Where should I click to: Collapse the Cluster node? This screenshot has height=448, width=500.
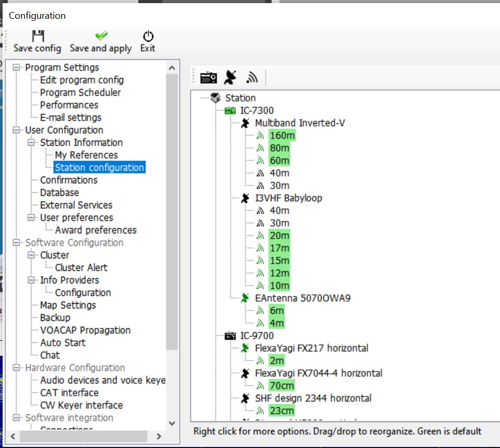click(x=31, y=255)
